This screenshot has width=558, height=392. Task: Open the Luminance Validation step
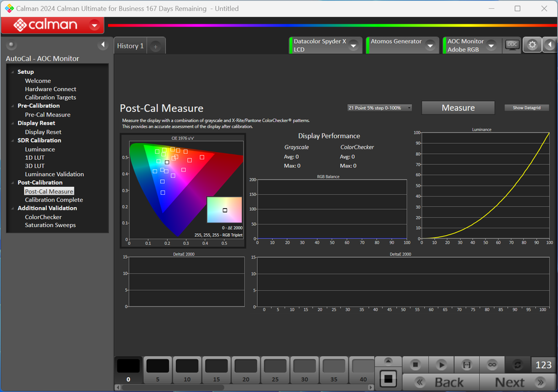tap(55, 174)
